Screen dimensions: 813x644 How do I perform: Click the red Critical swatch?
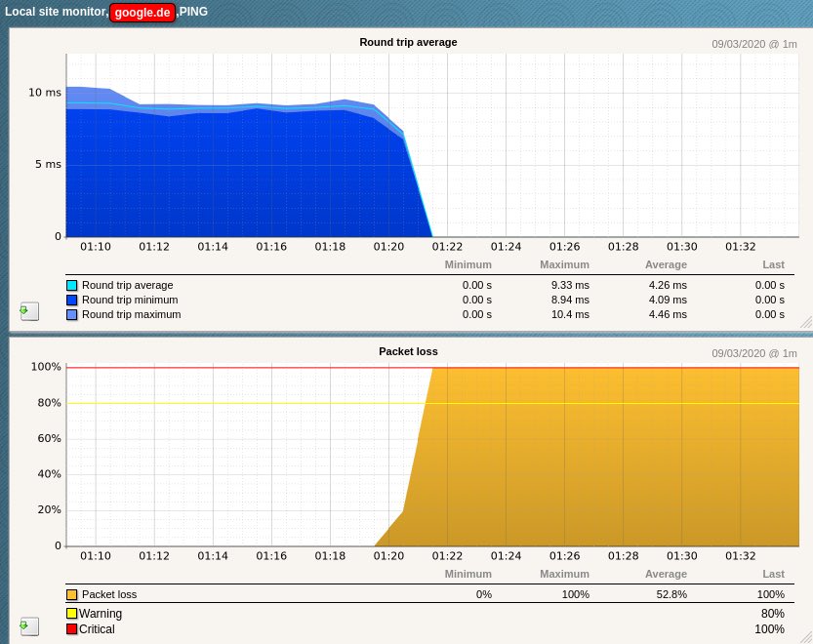pyautogui.click(x=71, y=629)
